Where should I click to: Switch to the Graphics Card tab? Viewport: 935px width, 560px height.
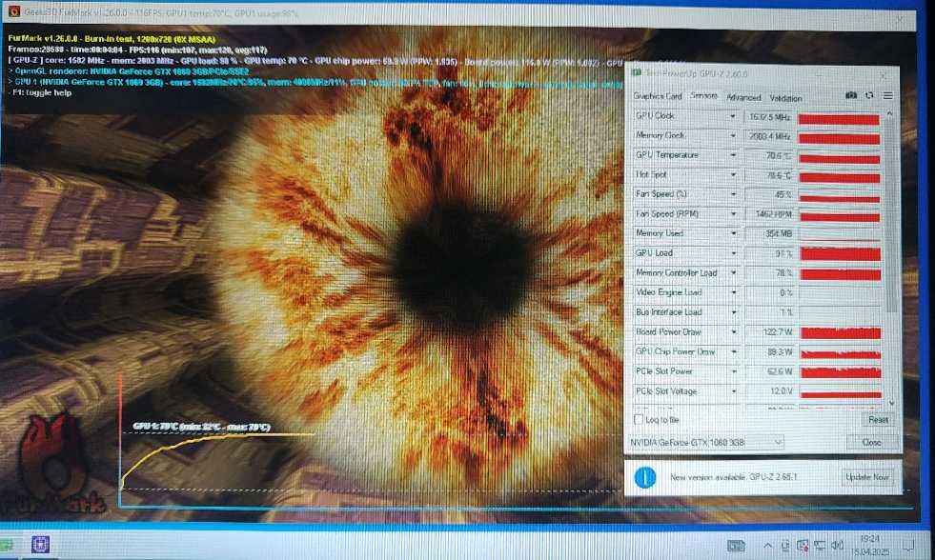pos(657,96)
